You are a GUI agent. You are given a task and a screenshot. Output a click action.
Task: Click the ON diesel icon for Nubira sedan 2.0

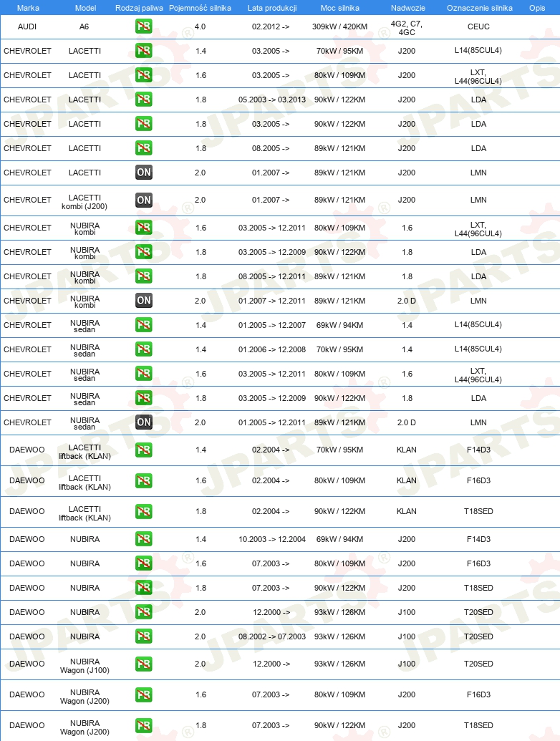[x=144, y=422]
